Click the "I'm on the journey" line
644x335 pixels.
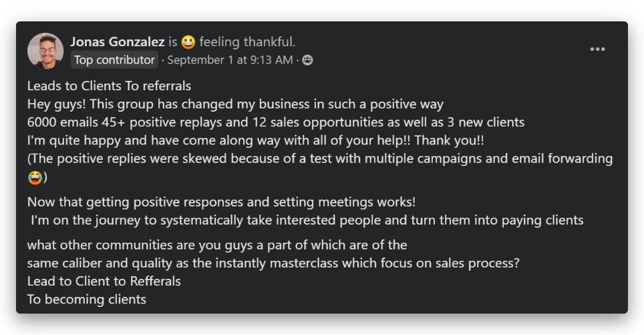(307, 220)
